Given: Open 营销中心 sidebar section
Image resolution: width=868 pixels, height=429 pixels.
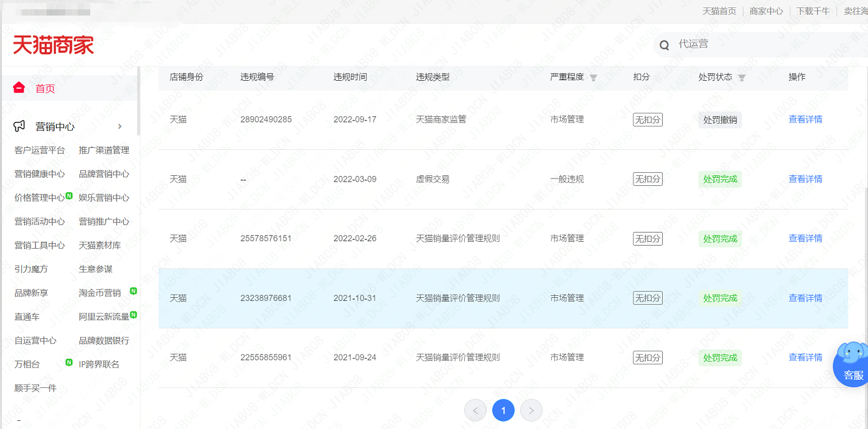Looking at the screenshot, I should point(55,127).
